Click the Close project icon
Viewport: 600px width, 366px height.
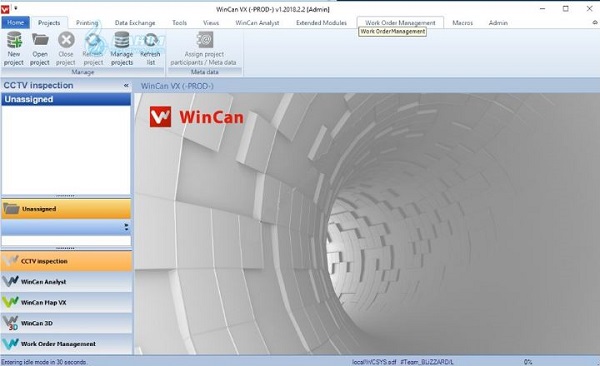[66, 40]
